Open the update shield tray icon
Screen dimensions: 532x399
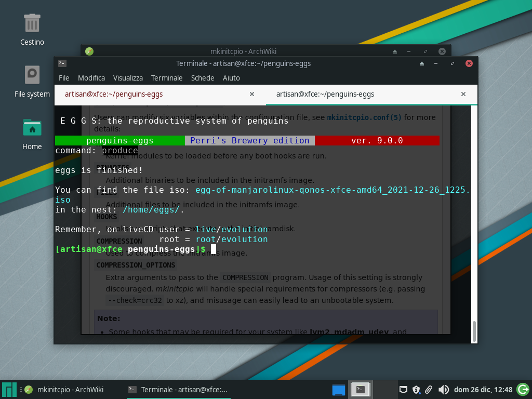click(416, 390)
